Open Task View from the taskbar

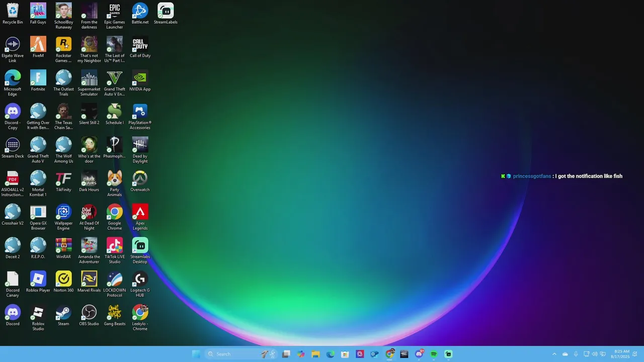(x=286, y=354)
